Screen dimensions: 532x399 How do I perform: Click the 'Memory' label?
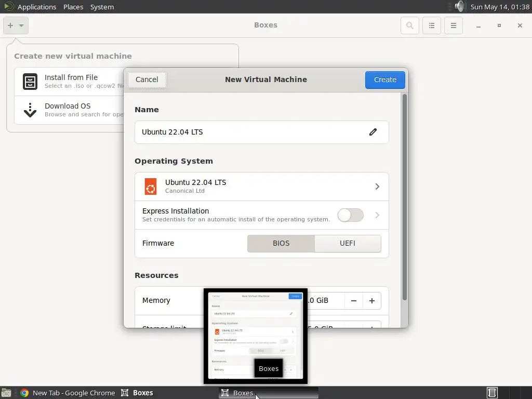tap(156, 300)
